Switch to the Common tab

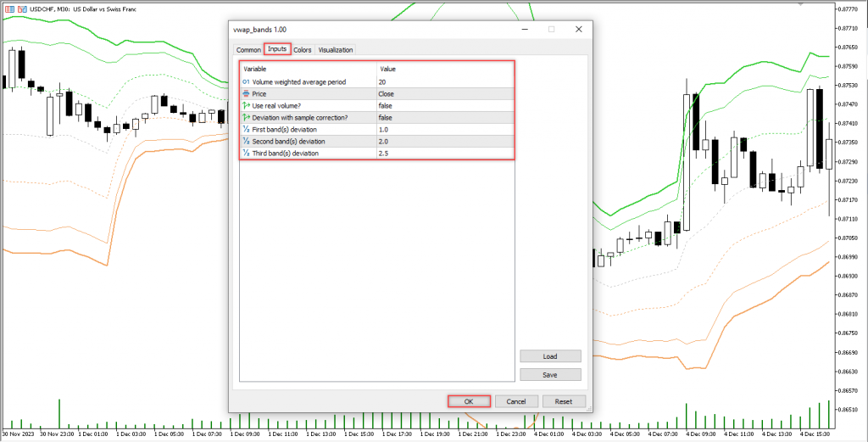click(248, 50)
